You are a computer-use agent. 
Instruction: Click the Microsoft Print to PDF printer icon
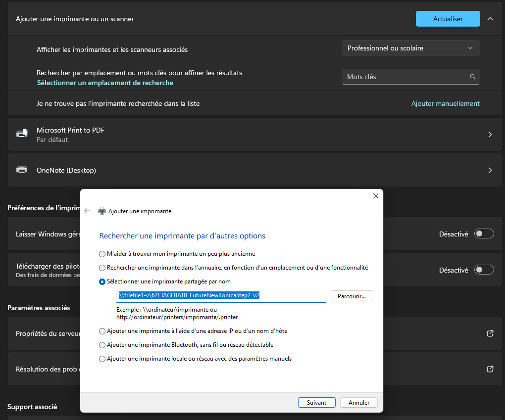point(22,133)
